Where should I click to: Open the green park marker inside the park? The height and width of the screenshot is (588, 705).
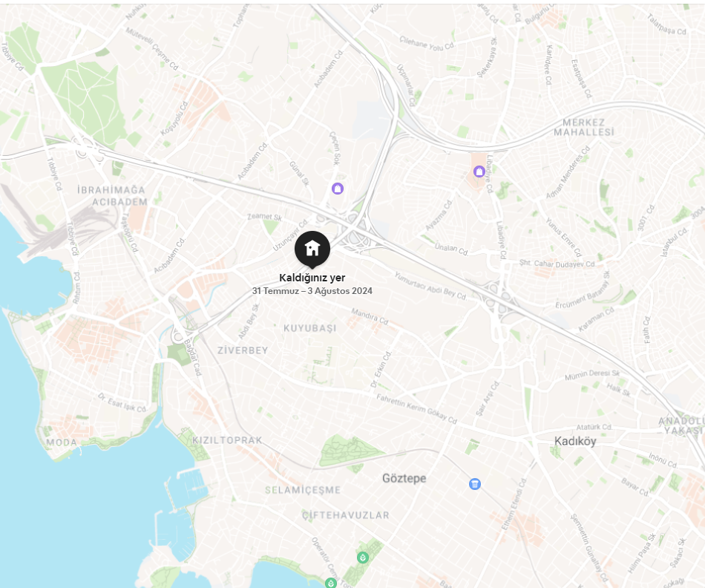pyautogui.click(x=363, y=558)
